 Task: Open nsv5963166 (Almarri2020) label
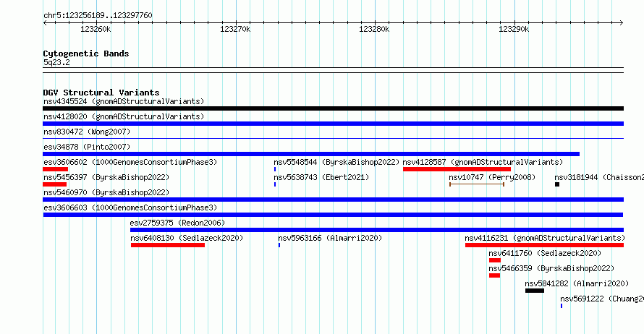point(330,238)
